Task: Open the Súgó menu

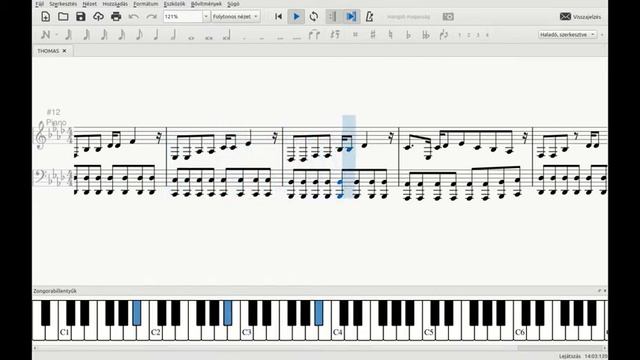Action: click(233, 4)
